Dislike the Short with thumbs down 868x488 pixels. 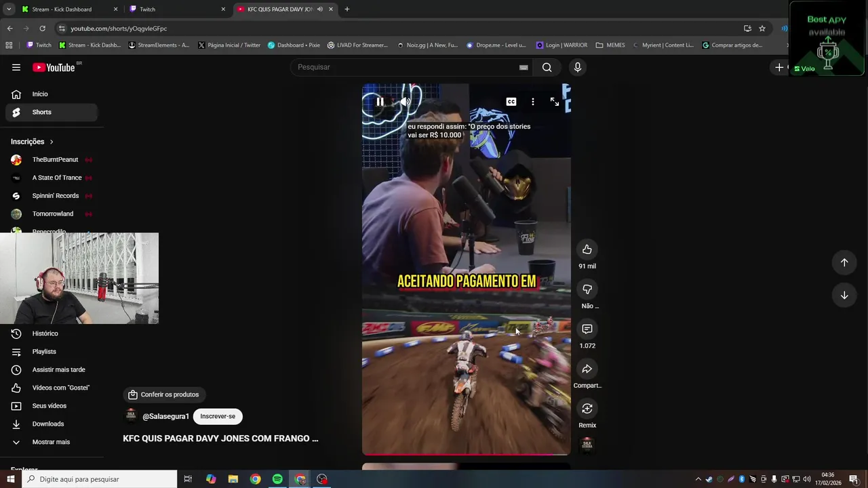pyautogui.click(x=587, y=289)
